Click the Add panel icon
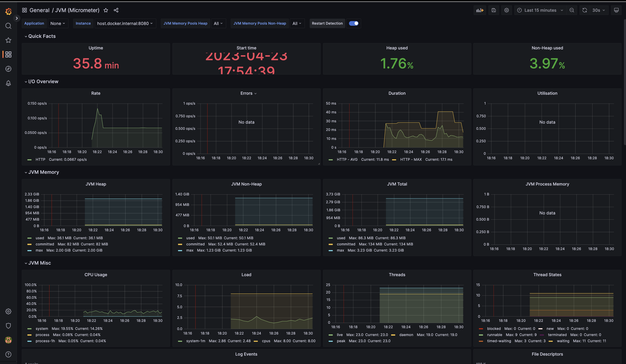The width and height of the screenshot is (626, 364). pyautogui.click(x=479, y=10)
